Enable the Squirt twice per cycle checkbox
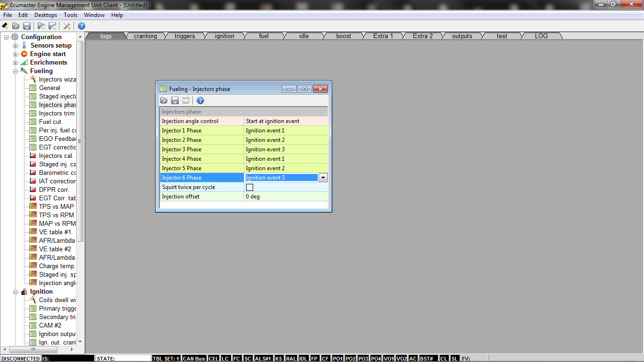 250,187
